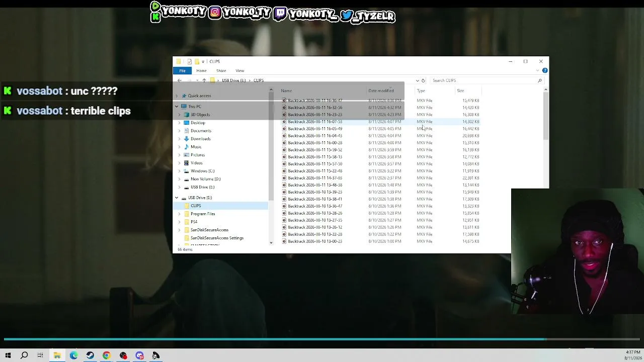Viewport: 644px width, 362px height.
Task: Select file Backtrack 2026-08-11 16-04-43
Action: [315, 136]
